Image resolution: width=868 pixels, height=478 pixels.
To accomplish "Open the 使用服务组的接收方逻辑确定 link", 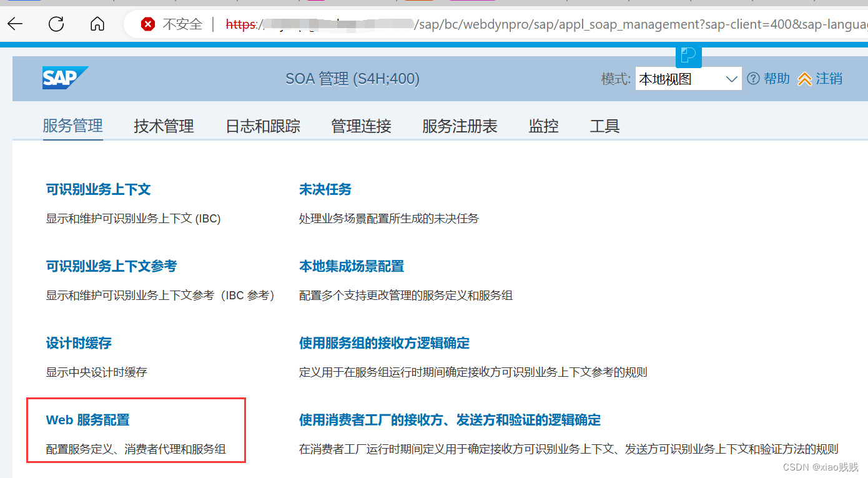I will coord(384,343).
